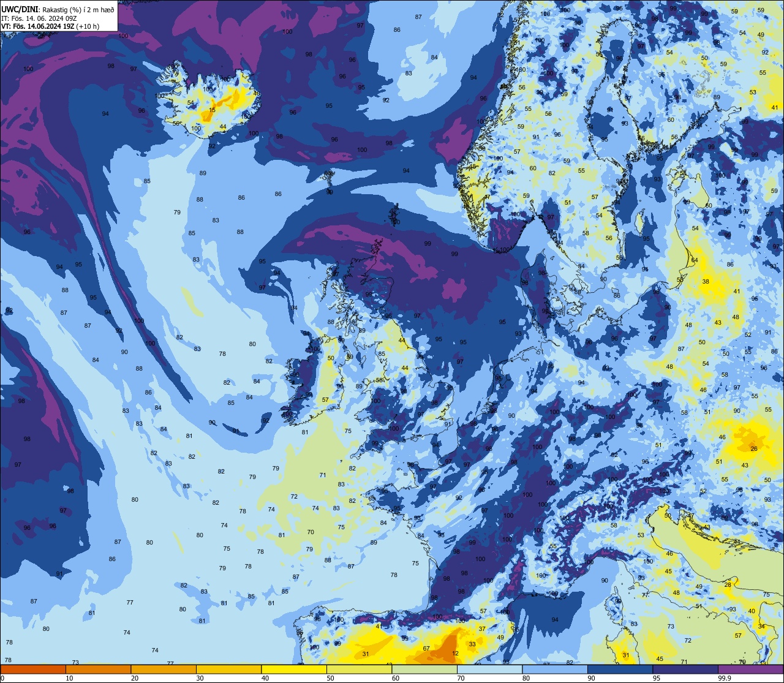784x683 pixels.
Task: Pick the 80–90 light blue legend swatch
Action: [x=555, y=669]
